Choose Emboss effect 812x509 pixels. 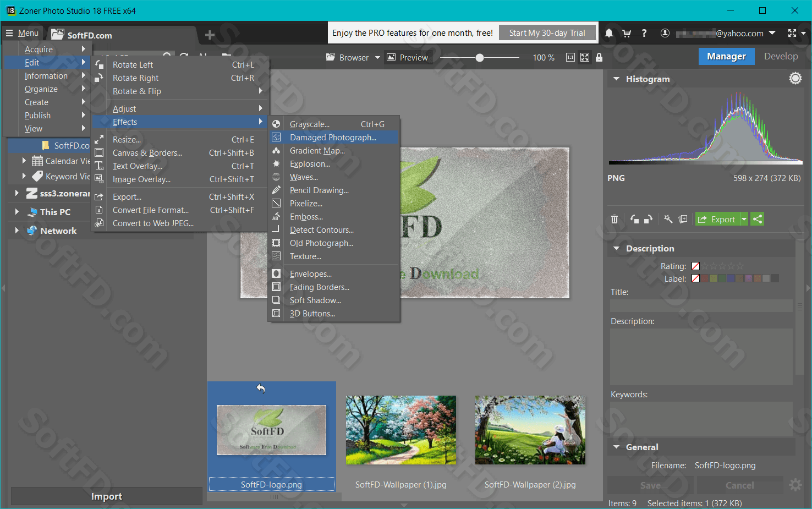coord(334,217)
